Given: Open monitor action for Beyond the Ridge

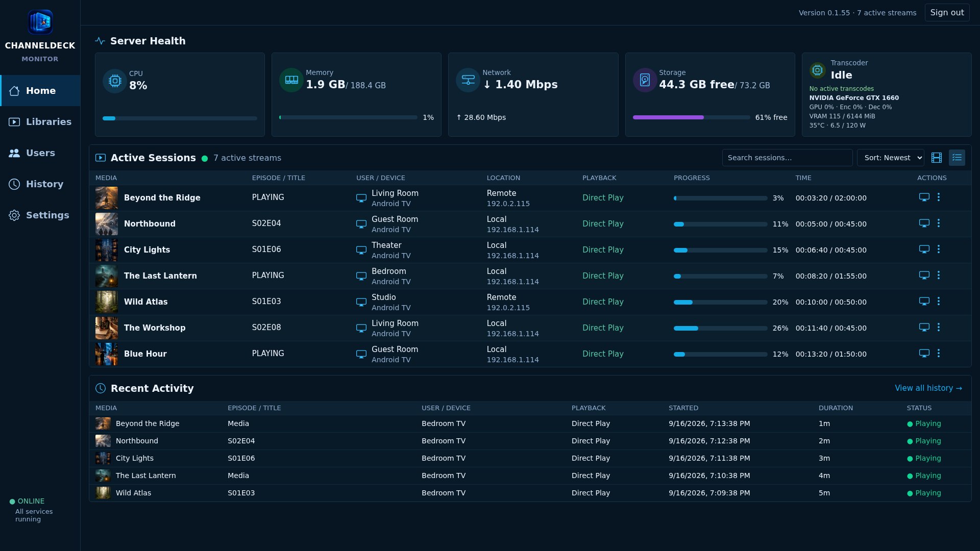Looking at the screenshot, I should [x=924, y=197].
